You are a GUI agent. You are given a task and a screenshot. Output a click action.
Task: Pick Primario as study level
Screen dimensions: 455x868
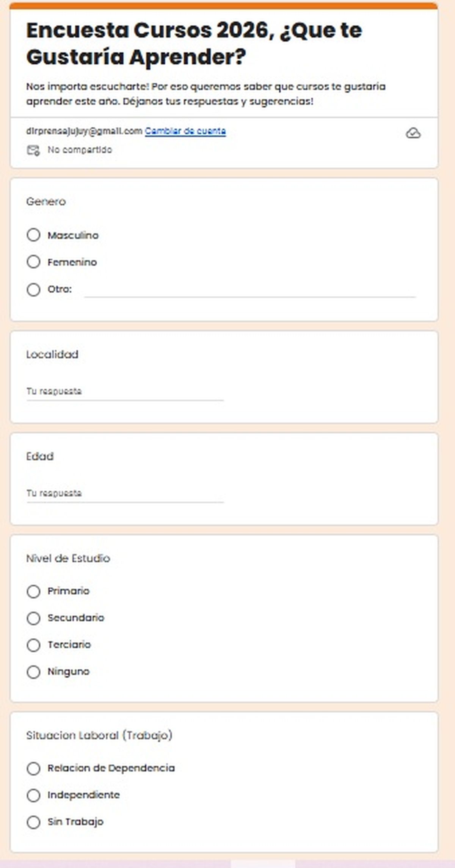coord(33,591)
